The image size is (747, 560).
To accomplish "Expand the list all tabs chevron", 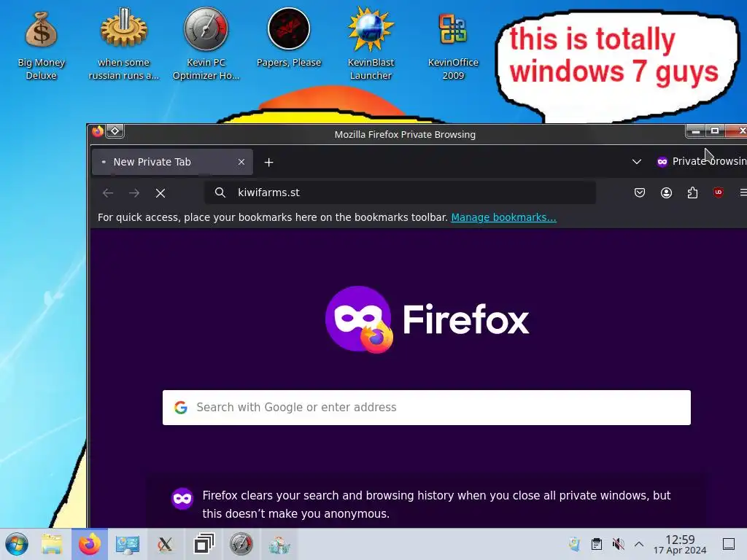I will 636,162.
